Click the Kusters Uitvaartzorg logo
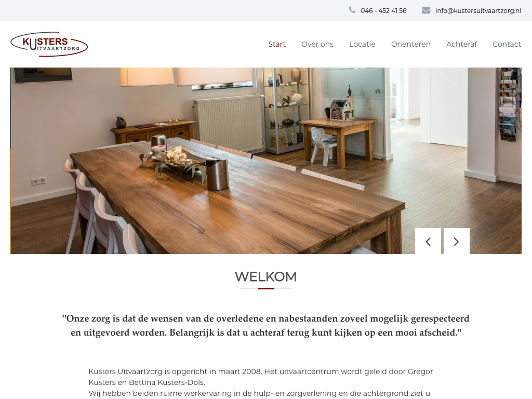Screen dimensions: 532x399 coord(49,44)
